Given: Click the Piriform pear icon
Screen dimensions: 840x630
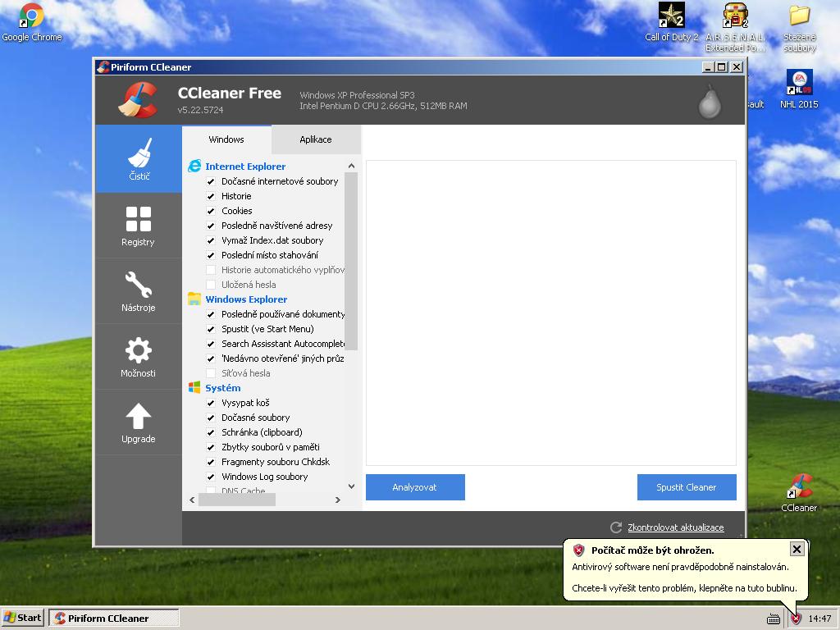Looking at the screenshot, I should [710, 101].
